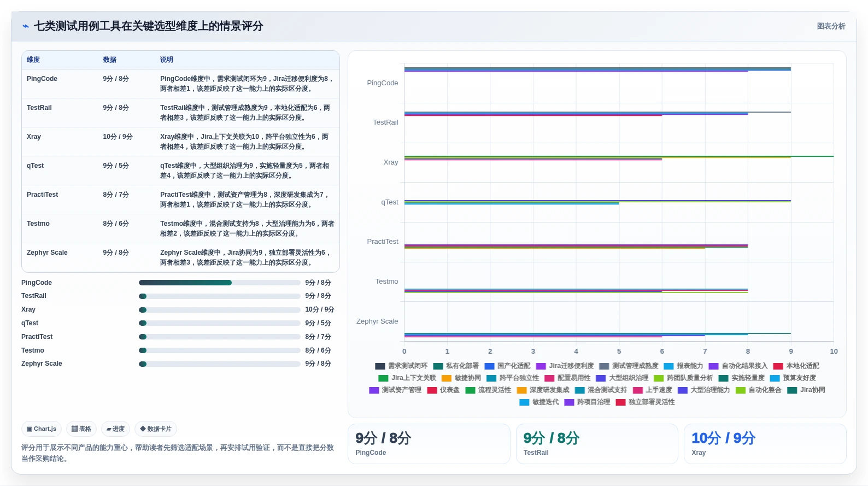Click the Chart.js chip
This screenshot has height=486, width=868.
coord(42,429)
